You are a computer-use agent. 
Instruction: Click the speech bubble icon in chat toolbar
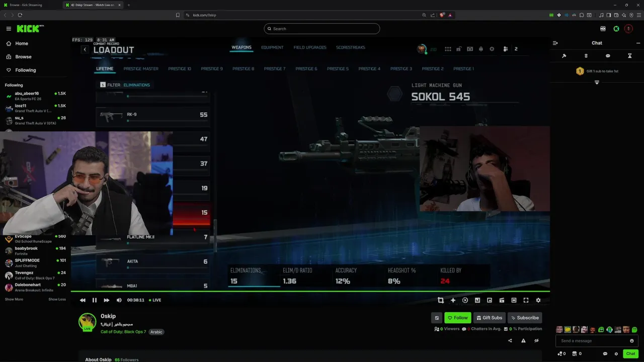point(608,56)
